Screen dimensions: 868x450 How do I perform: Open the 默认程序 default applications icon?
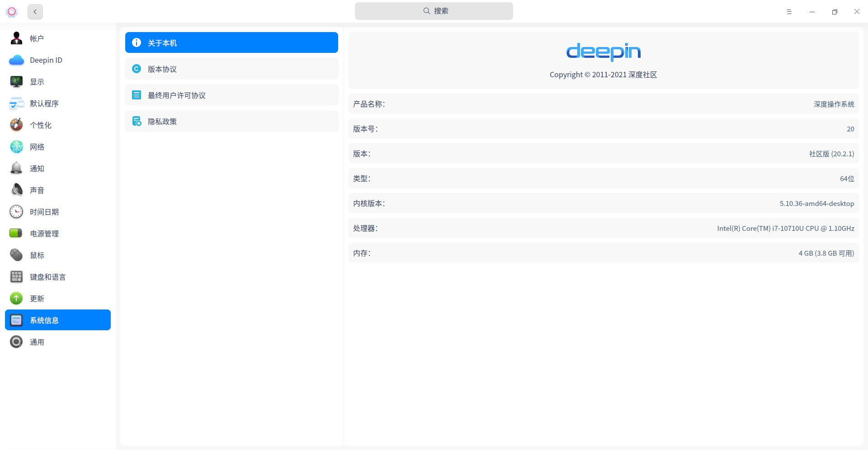click(x=16, y=103)
